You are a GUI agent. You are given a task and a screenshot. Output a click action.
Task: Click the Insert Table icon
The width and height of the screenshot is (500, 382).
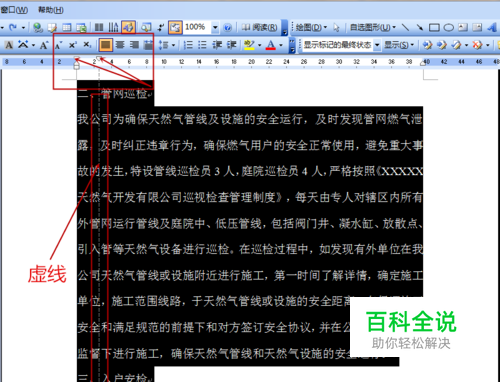pyautogui.click(x=67, y=27)
